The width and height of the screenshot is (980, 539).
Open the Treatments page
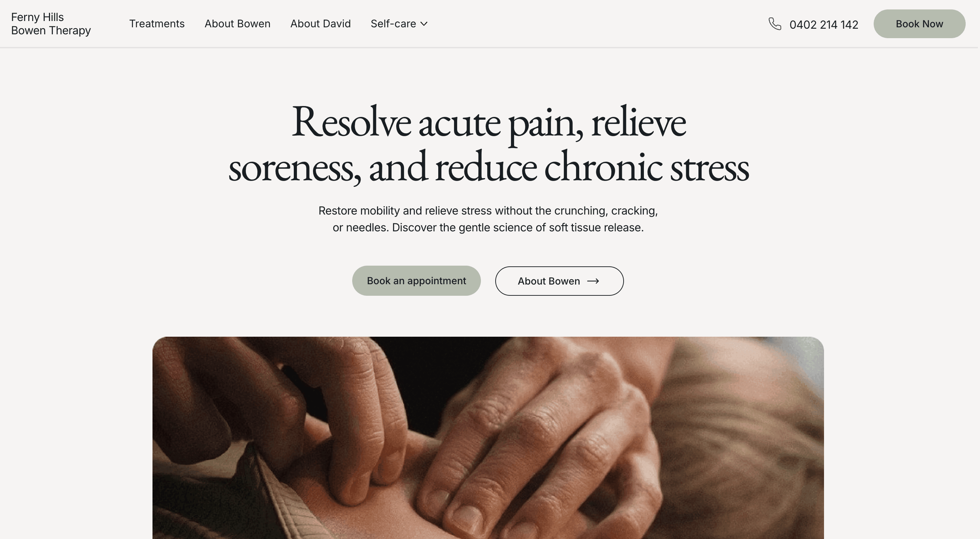pyautogui.click(x=157, y=23)
